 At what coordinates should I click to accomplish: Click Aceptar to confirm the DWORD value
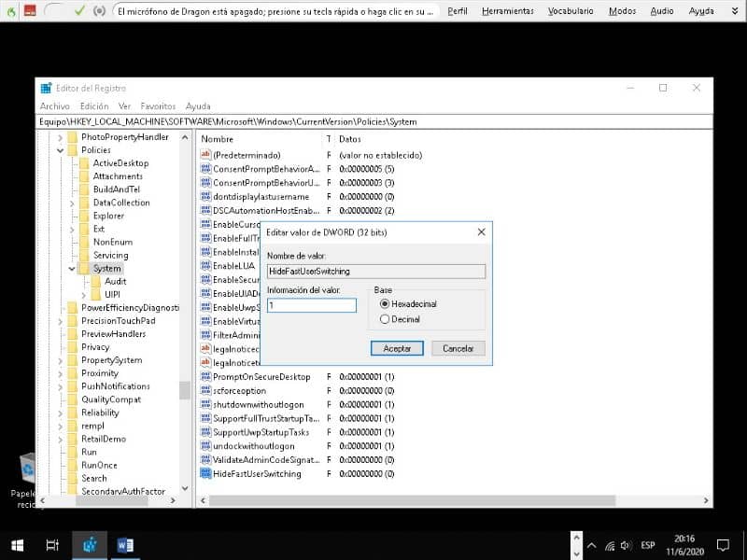(x=397, y=348)
